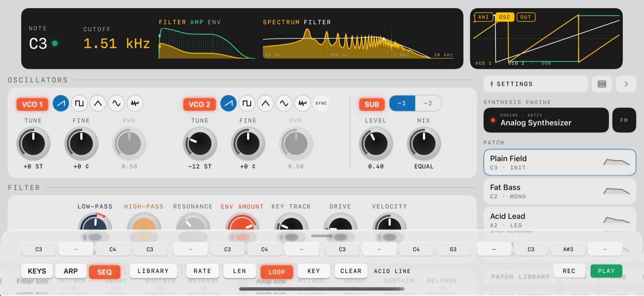Open the Analog Synthesizer engine selector

[x=546, y=120]
